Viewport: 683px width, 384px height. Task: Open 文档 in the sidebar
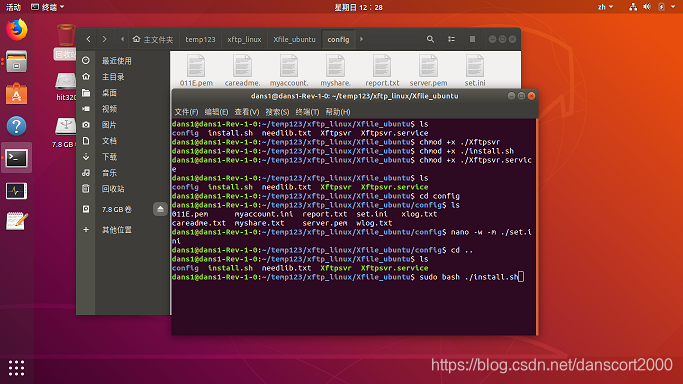[x=123, y=141]
